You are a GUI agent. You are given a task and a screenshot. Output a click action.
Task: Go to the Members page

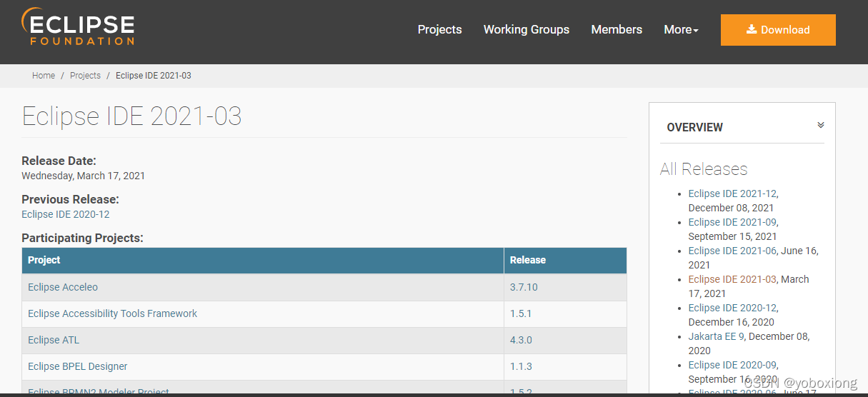(617, 29)
